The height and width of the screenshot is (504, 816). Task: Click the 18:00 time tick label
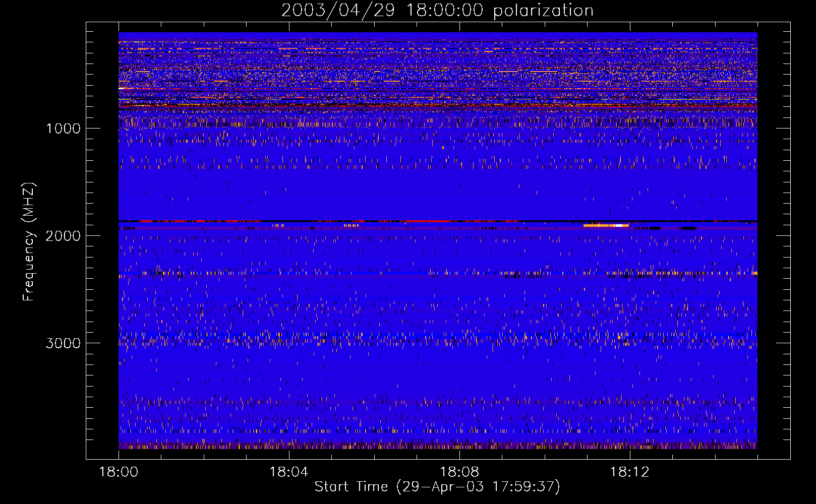pyautogui.click(x=119, y=472)
